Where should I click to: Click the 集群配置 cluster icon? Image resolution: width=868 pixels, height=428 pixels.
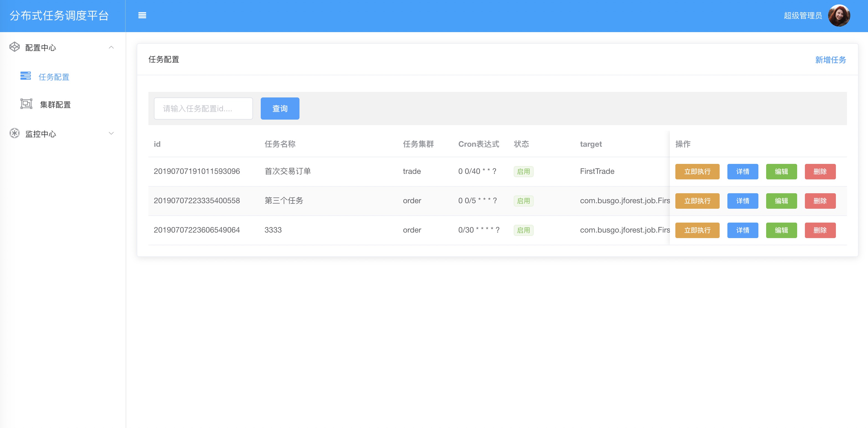(26, 104)
